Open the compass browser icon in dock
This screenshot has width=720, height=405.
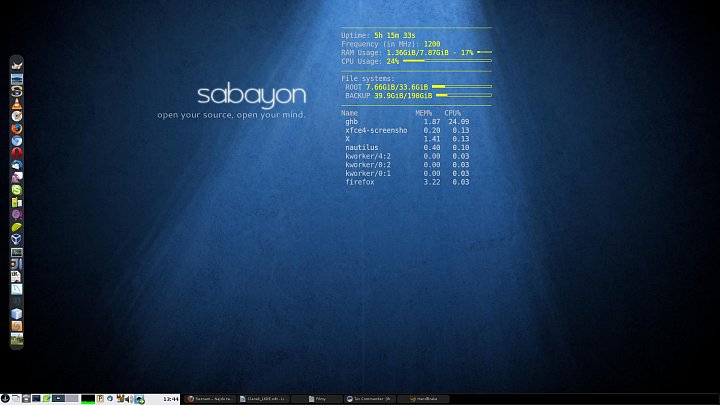(17, 116)
